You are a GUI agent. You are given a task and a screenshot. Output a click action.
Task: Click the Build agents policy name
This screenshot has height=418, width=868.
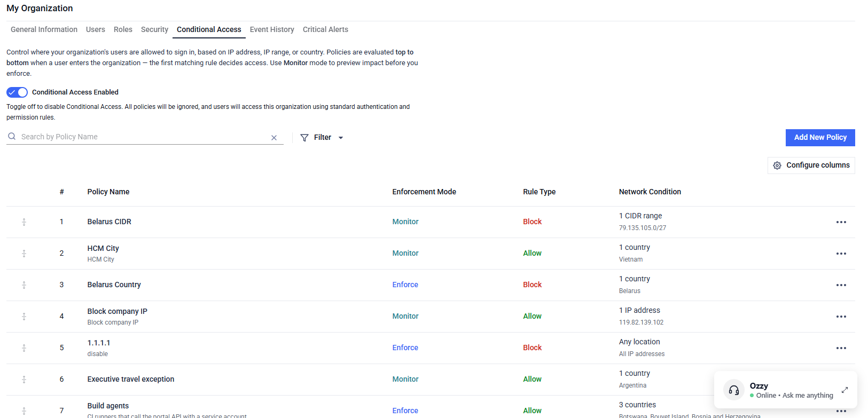108,406
